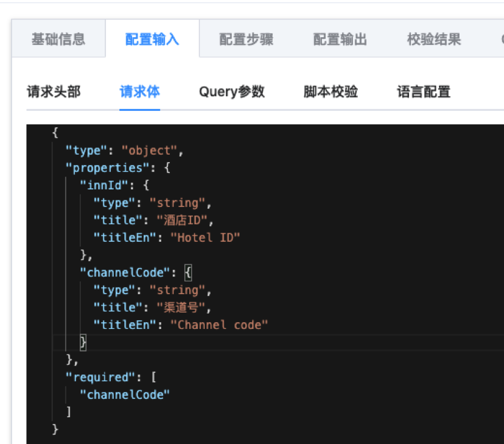Open the Query参数 sub-tab

point(232,92)
